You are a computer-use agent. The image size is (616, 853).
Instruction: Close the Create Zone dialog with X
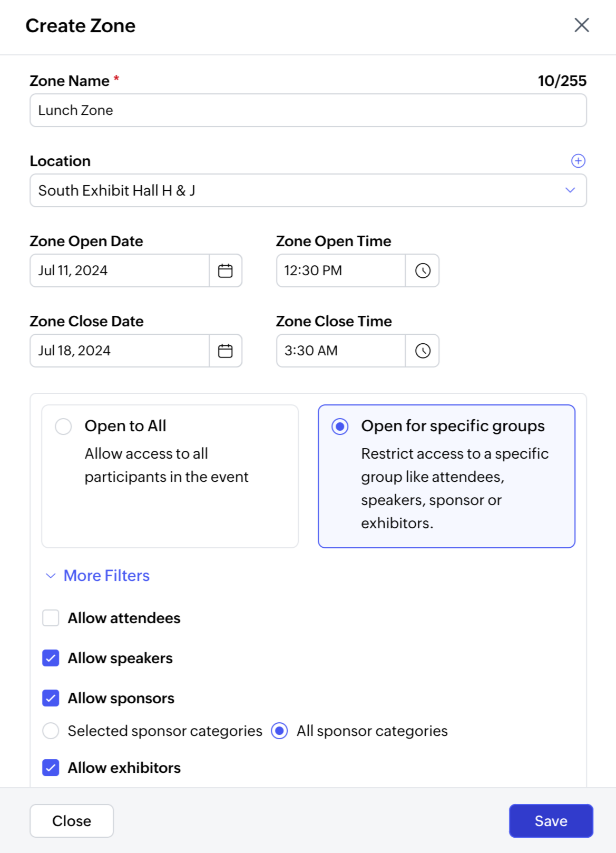(581, 25)
